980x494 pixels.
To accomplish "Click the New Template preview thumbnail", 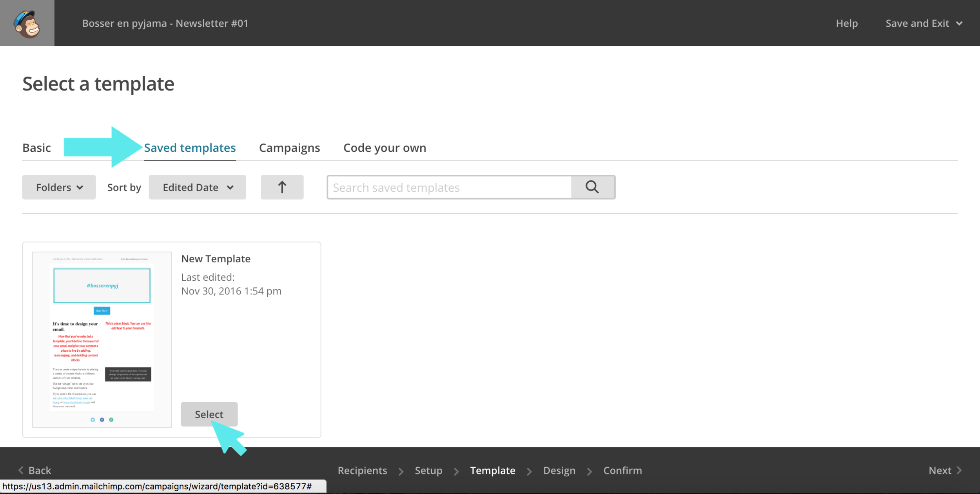I will click(102, 340).
